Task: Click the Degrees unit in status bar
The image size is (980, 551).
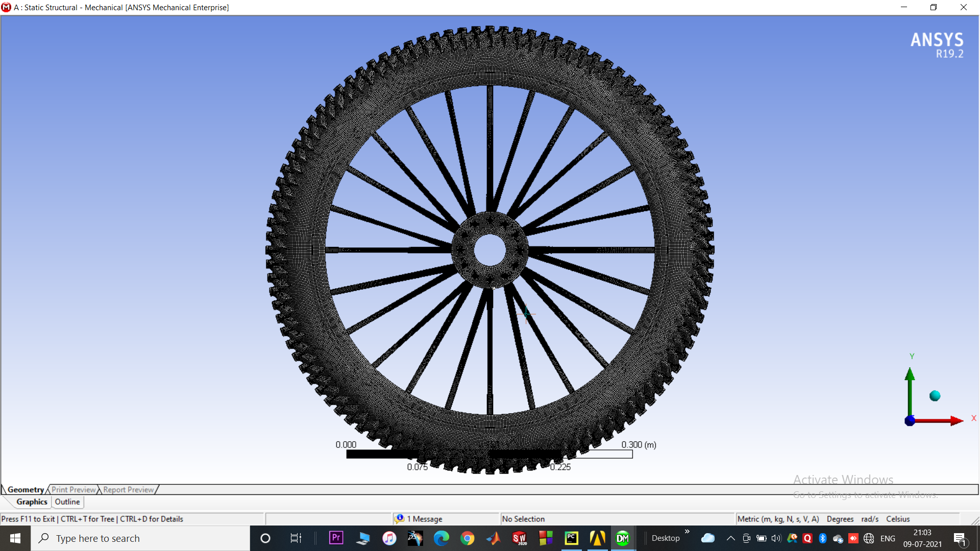Action: (840, 519)
